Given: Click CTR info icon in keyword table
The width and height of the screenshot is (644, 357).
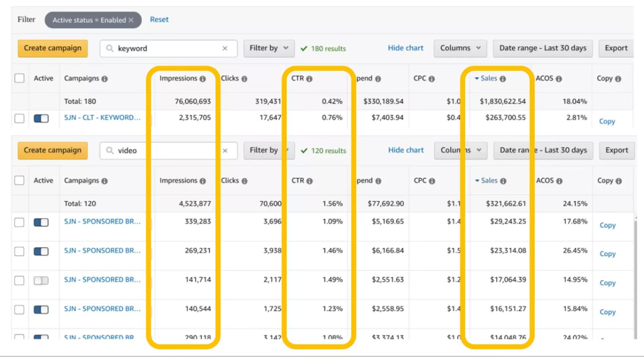Looking at the screenshot, I should 309,79.
